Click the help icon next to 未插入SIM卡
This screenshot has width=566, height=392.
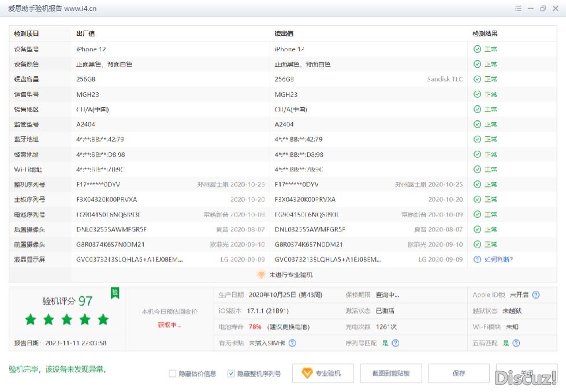coord(292,343)
